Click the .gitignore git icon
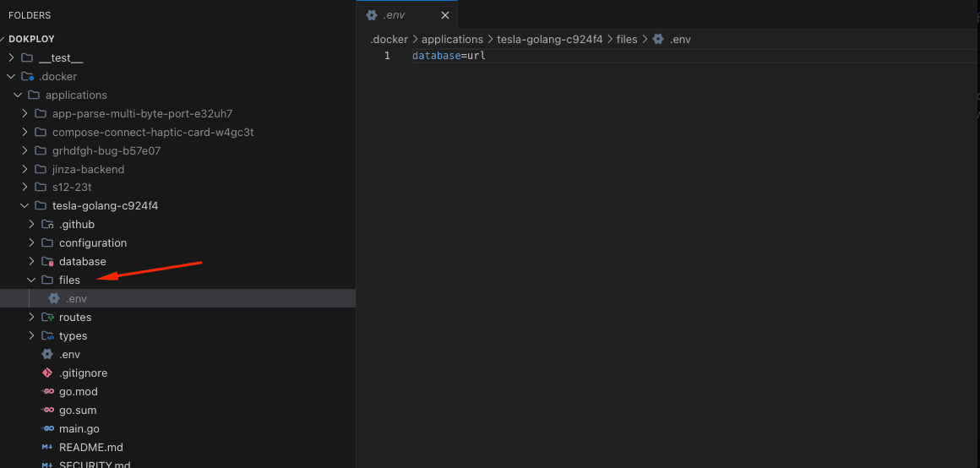Image resolution: width=980 pixels, height=468 pixels. 48,373
